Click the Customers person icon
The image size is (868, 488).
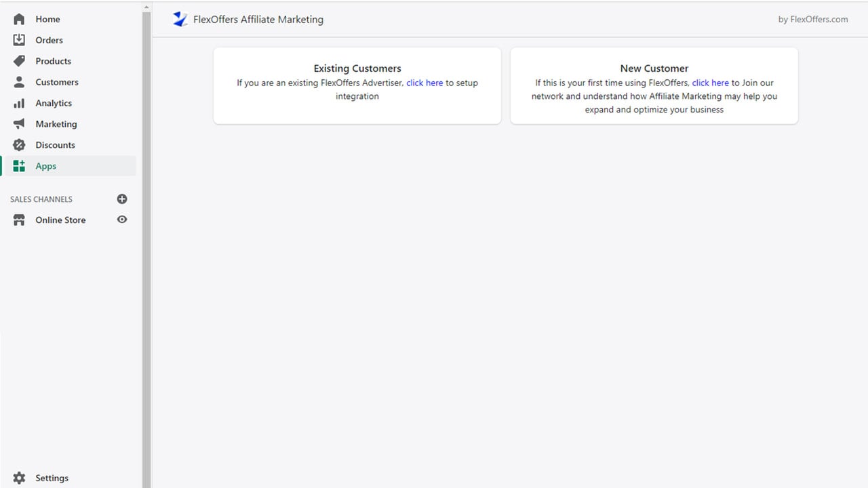(x=19, y=82)
